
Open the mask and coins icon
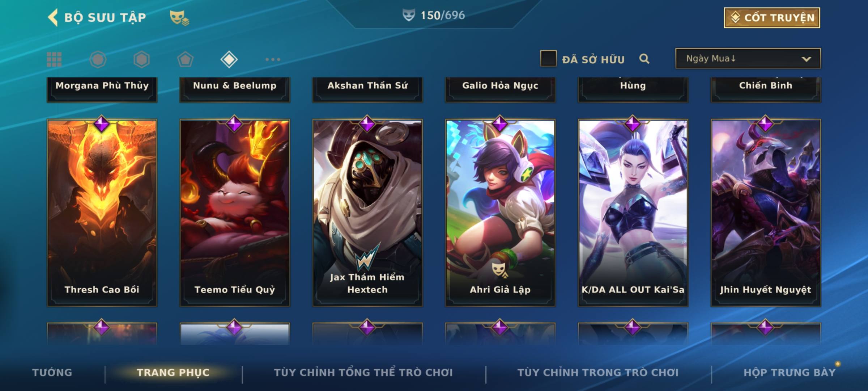pos(179,18)
